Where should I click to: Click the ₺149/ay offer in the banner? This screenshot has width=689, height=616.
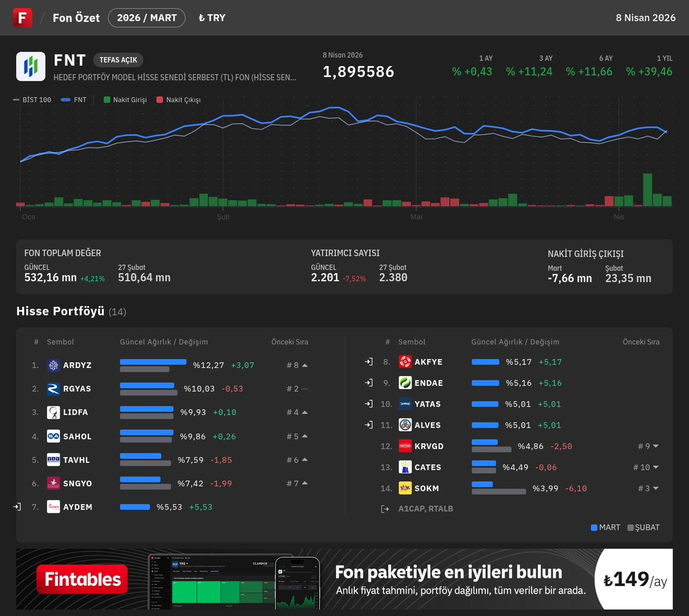[x=634, y=579]
